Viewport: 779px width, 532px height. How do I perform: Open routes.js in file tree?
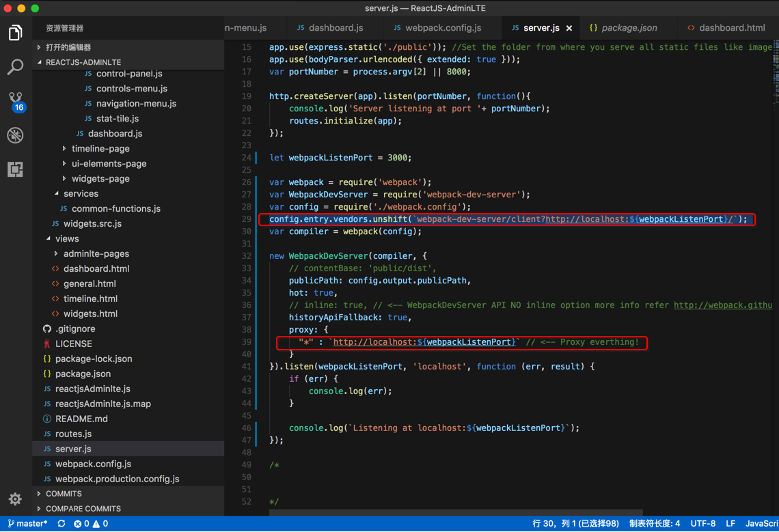pos(73,434)
